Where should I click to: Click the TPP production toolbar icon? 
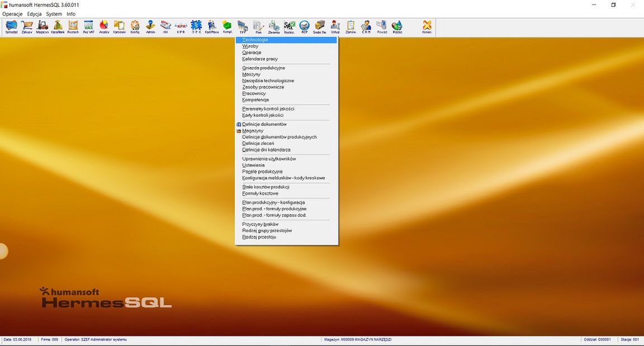click(243, 27)
